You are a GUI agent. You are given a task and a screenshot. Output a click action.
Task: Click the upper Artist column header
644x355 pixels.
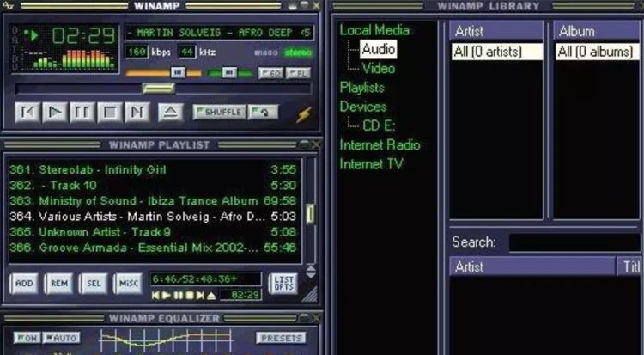click(x=496, y=31)
